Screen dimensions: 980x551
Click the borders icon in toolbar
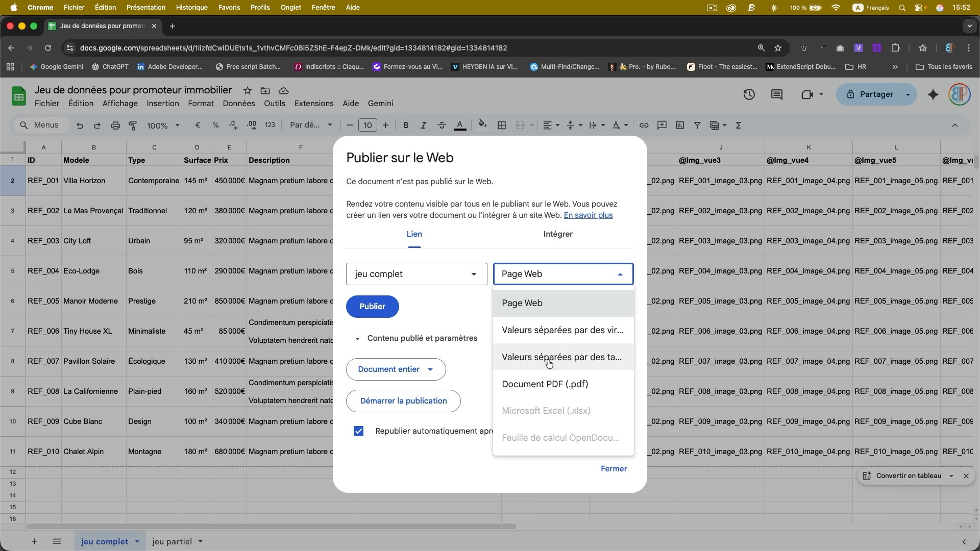[x=501, y=125]
